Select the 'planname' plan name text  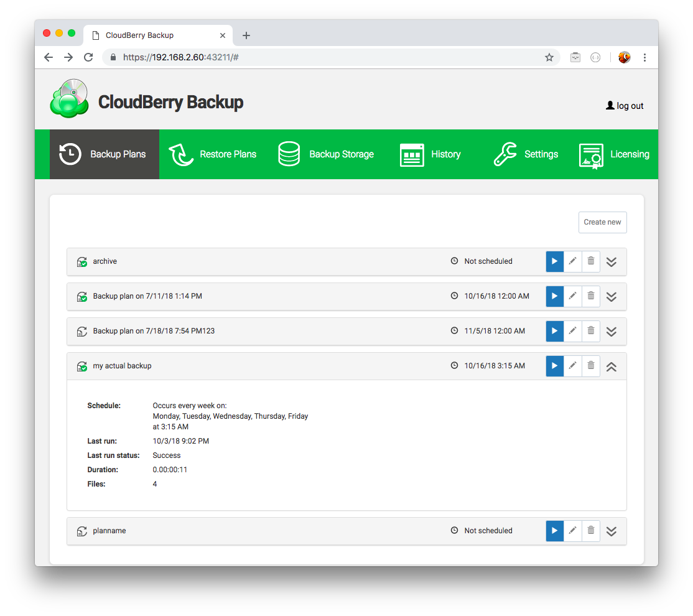[109, 531]
